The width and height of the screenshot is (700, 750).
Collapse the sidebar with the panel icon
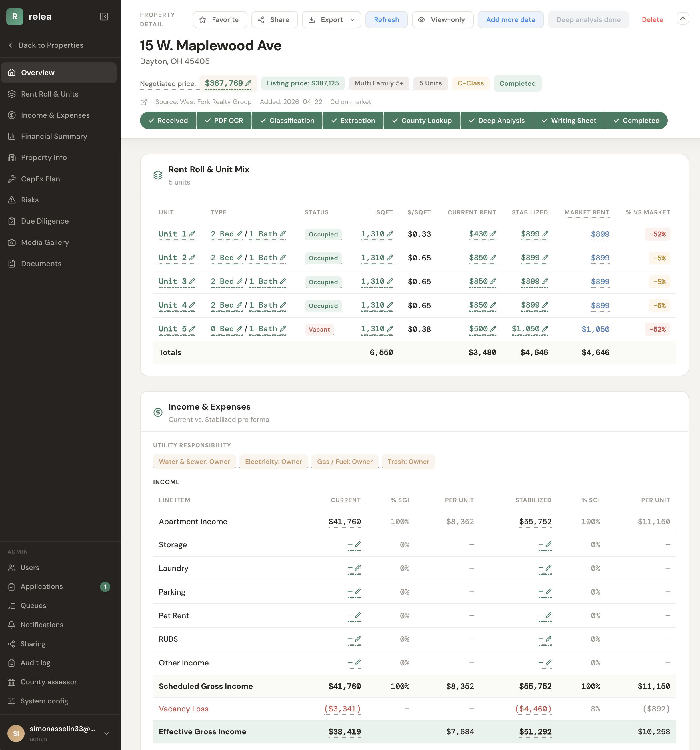pyautogui.click(x=104, y=17)
